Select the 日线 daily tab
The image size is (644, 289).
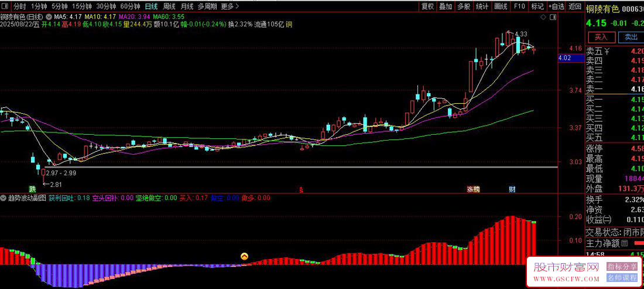tap(151, 6)
